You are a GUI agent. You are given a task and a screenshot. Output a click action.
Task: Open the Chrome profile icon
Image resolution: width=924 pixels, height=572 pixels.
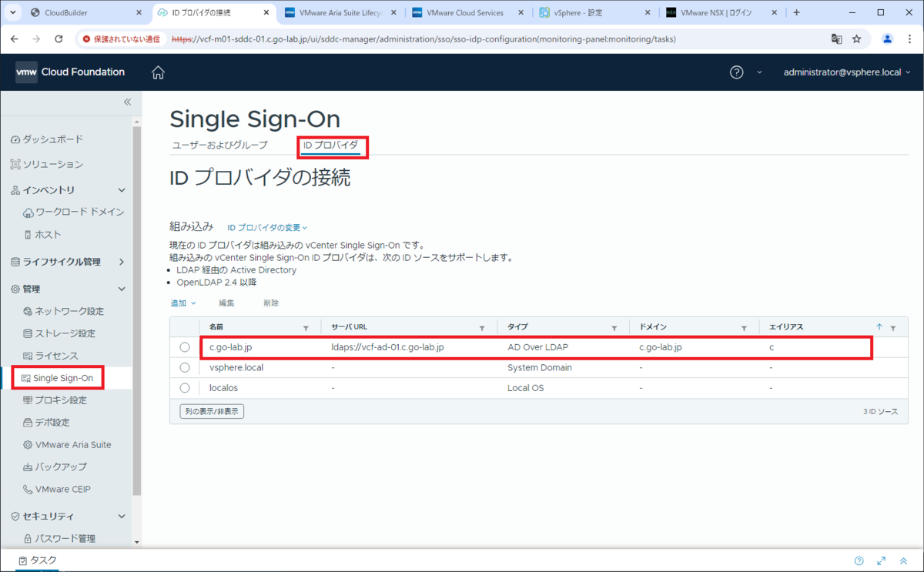tap(887, 38)
